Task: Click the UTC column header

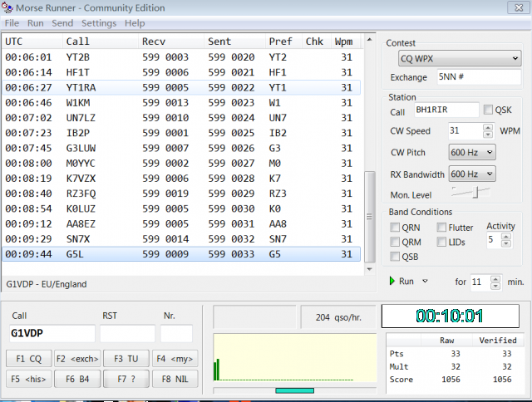Action: coord(32,42)
